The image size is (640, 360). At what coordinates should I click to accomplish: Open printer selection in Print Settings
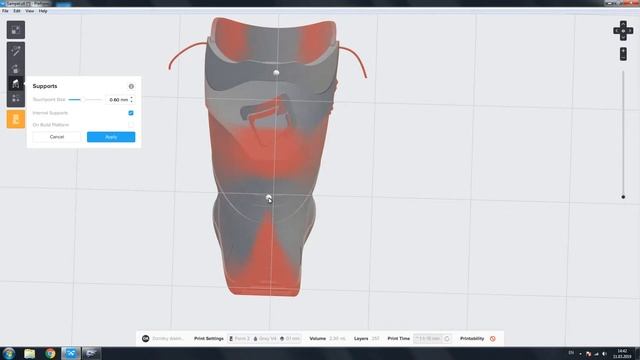tap(239, 338)
